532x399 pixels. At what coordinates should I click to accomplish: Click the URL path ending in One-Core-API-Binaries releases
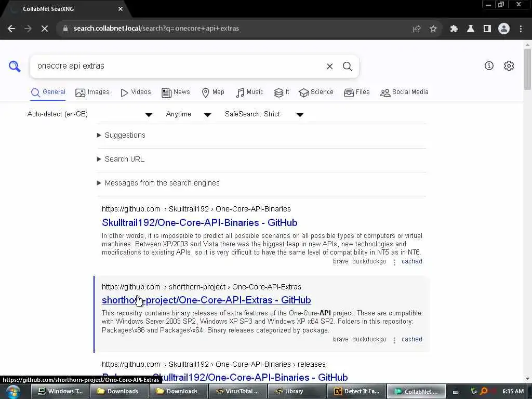[x=214, y=364]
